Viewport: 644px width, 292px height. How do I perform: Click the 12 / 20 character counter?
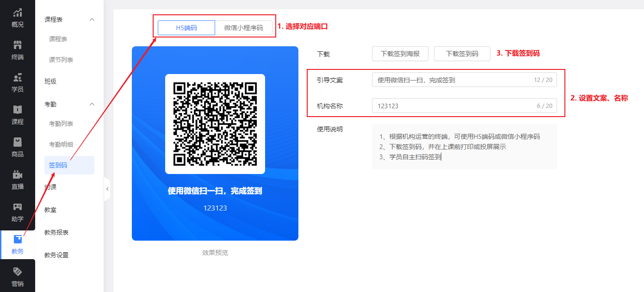click(x=543, y=80)
